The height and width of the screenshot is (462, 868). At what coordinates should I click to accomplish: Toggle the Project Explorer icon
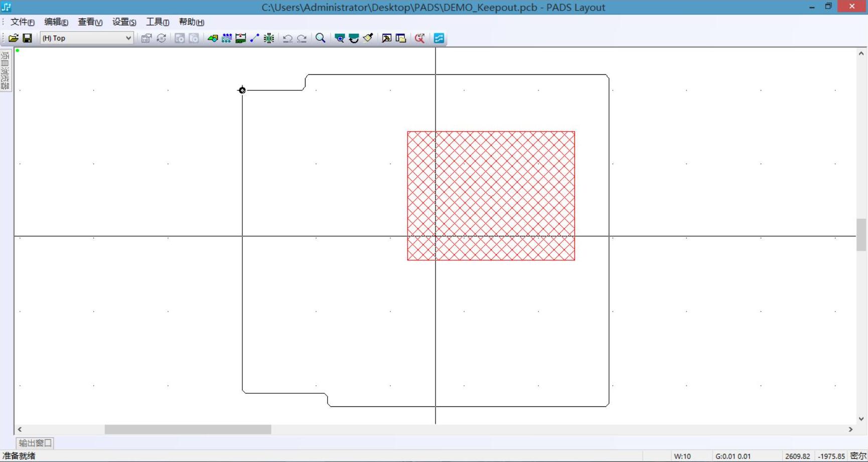pyautogui.click(x=401, y=38)
